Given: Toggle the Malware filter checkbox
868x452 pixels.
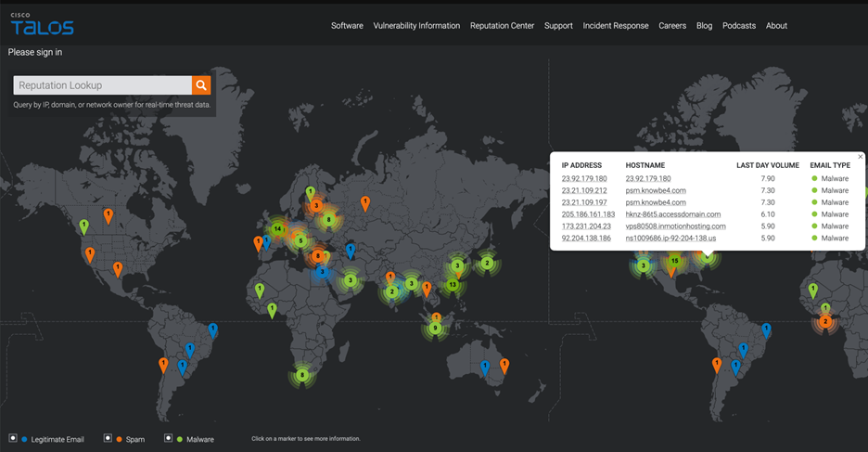Looking at the screenshot, I should pyautogui.click(x=168, y=438).
